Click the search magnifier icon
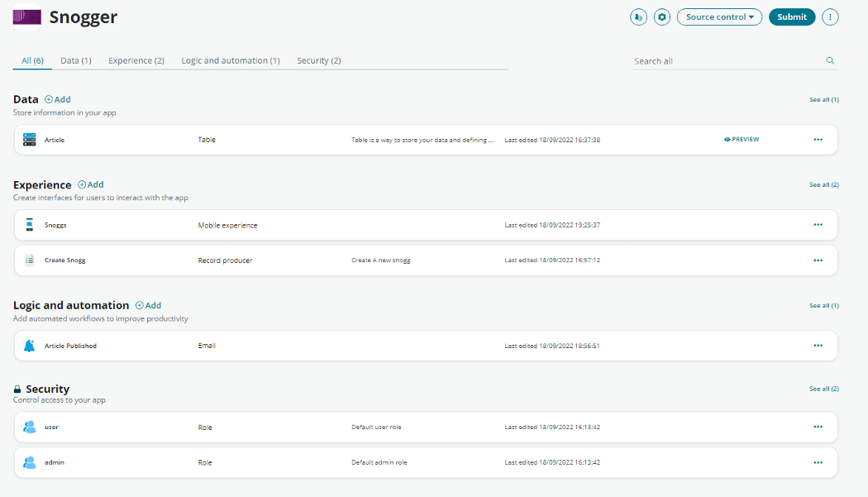 tap(830, 60)
